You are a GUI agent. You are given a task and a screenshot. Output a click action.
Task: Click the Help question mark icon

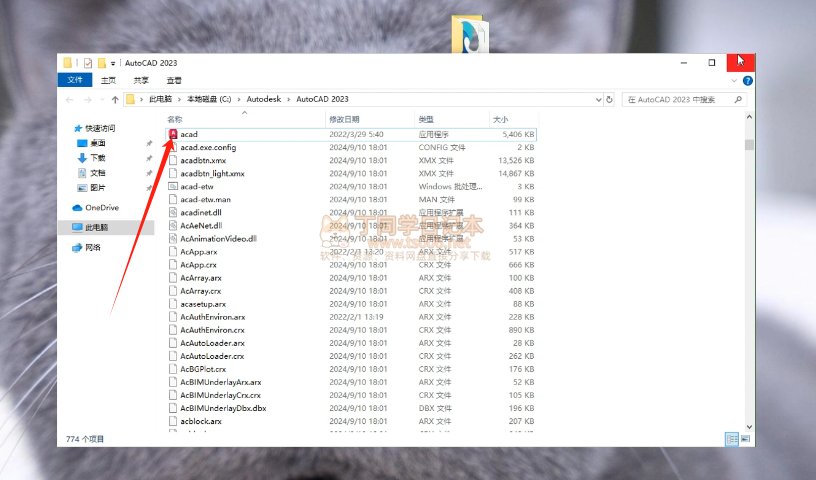pos(748,81)
